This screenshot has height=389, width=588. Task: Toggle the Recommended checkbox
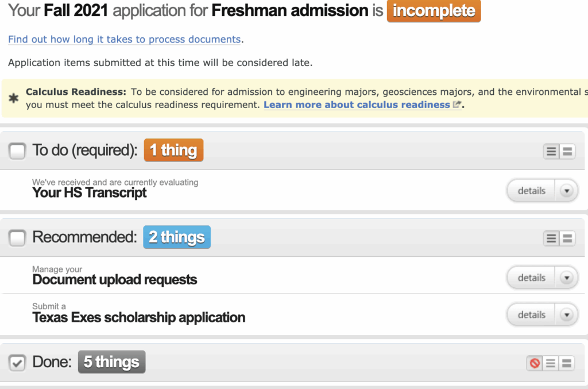point(17,238)
